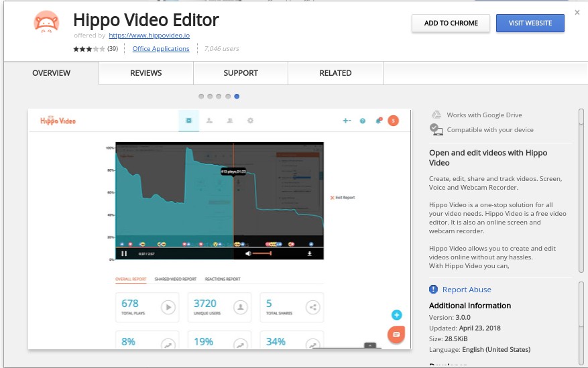Switch to the SUPPORT tab
588x368 pixels.
click(x=241, y=73)
